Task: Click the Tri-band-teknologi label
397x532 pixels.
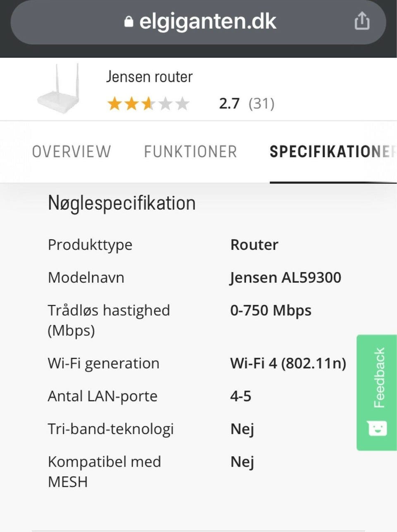Action: 110,429
